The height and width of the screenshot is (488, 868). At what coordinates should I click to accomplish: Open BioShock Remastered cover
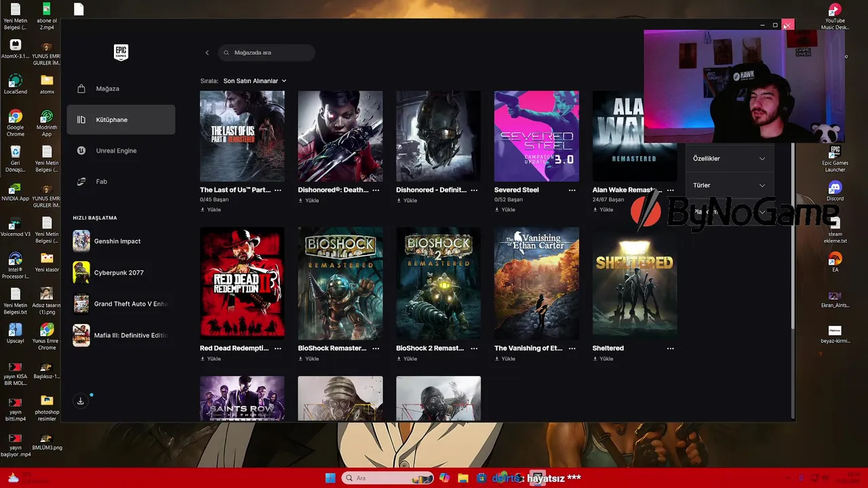340,283
